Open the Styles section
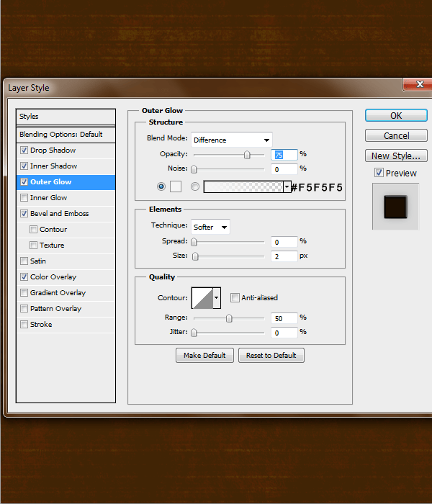The height and width of the screenshot is (504, 432). pos(66,117)
